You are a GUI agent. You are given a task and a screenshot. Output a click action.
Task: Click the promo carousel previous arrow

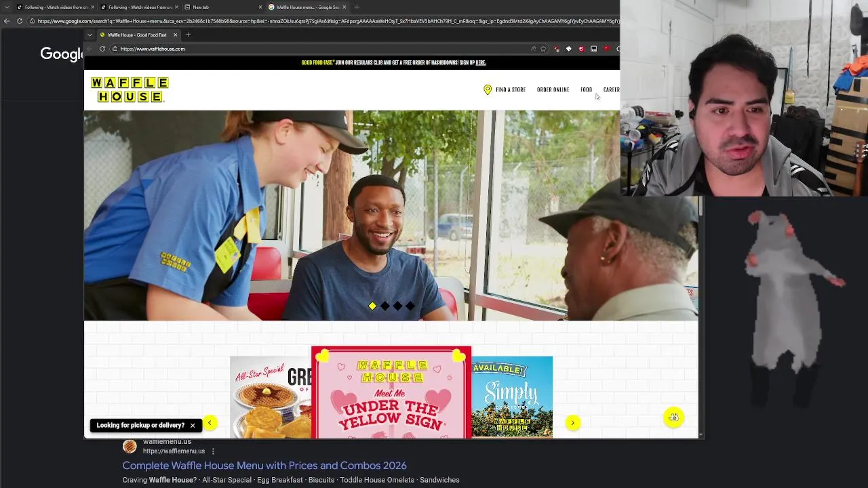click(210, 423)
